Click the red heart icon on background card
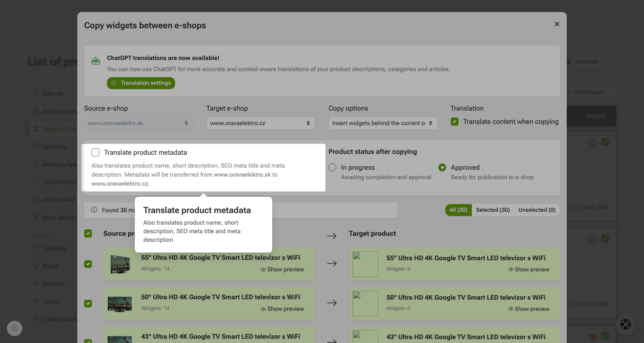Viewport: 644px width, 343px height. click(x=592, y=337)
